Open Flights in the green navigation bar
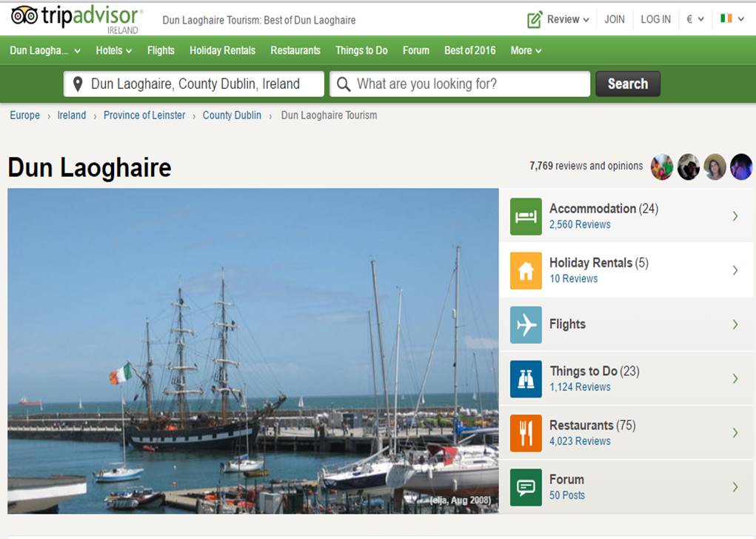Viewport: 756px width, 539px height. pyautogui.click(x=161, y=50)
